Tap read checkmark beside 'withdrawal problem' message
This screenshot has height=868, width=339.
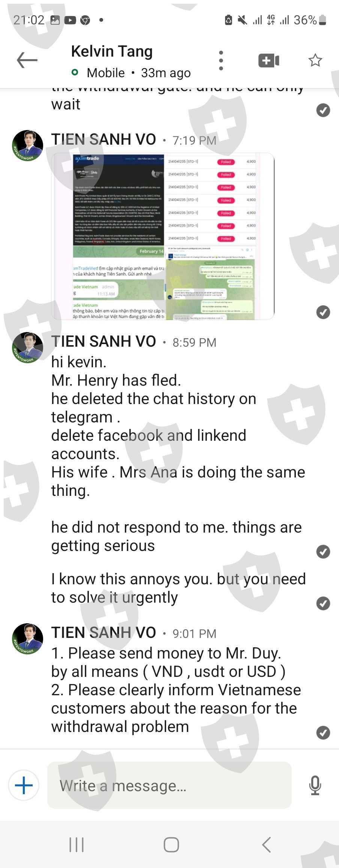323,732
